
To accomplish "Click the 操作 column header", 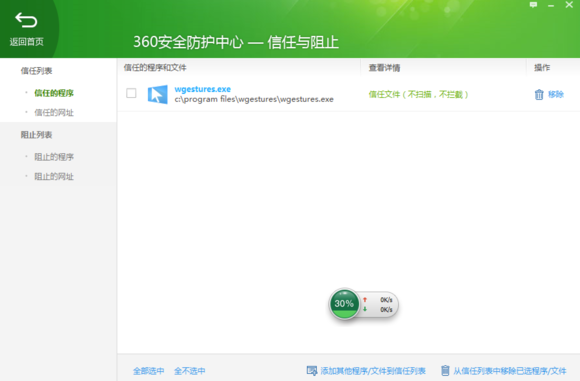I will 542,67.
